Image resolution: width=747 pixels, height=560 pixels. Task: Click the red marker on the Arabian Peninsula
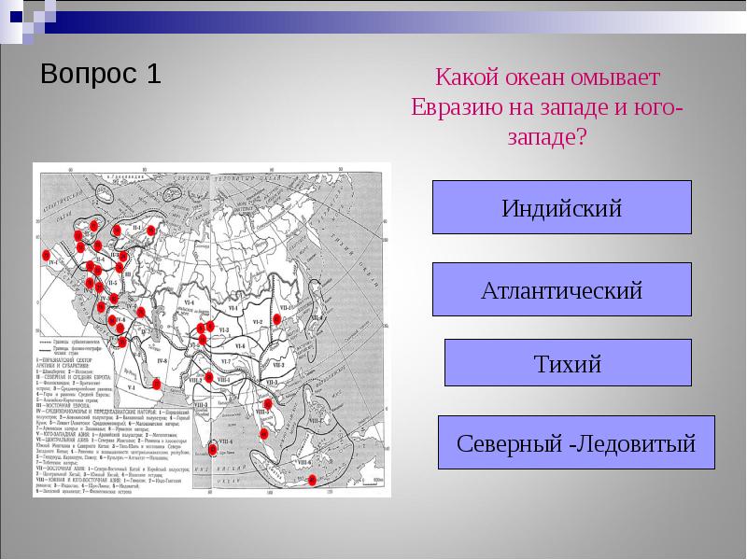tap(156, 383)
